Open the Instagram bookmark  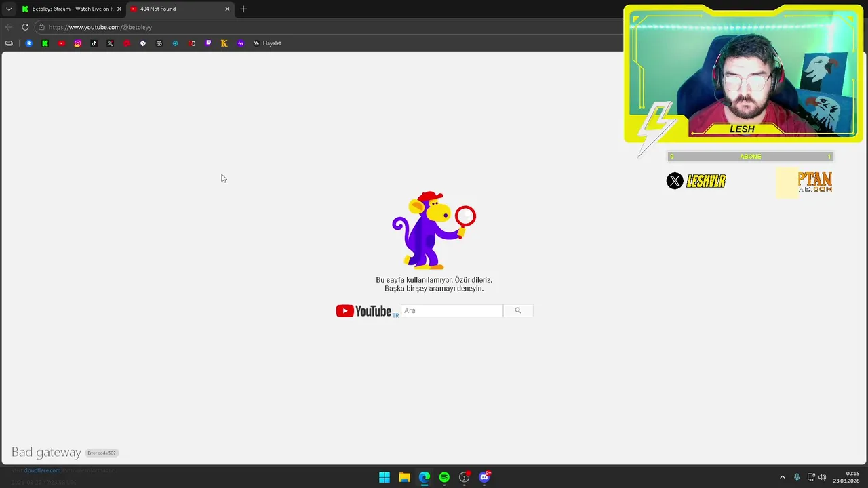click(77, 43)
